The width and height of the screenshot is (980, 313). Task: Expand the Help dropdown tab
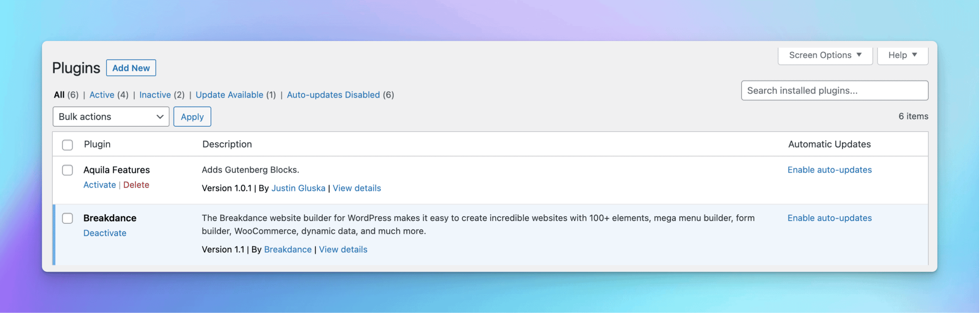(902, 55)
